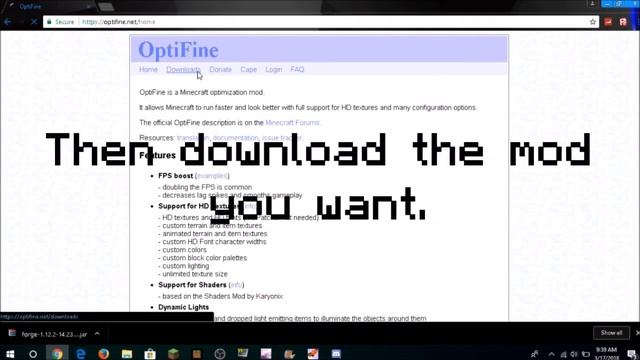Launch Microsoft Edge from taskbar
This screenshot has width=640, height=360.
80,354
